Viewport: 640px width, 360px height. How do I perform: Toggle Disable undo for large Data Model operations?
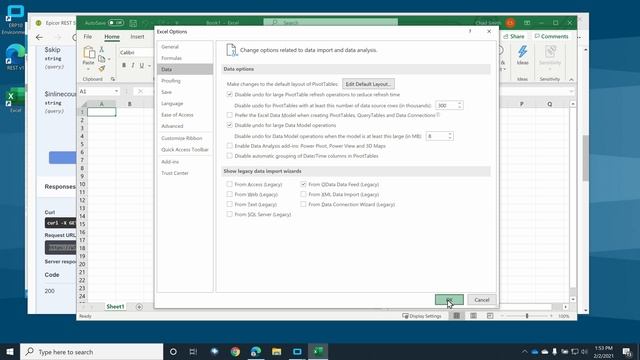229,125
